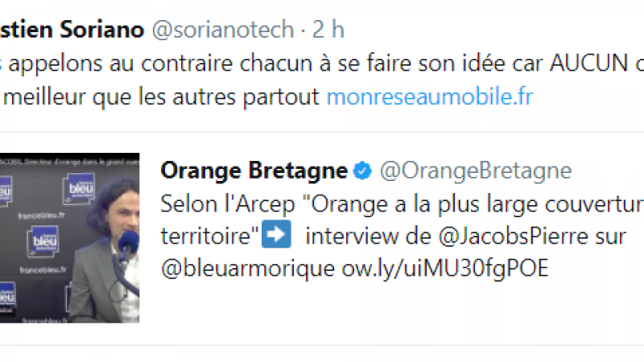This screenshot has width=644, height=362.
Task: Open Soriano's profile via the author name
Action: click(72, 30)
